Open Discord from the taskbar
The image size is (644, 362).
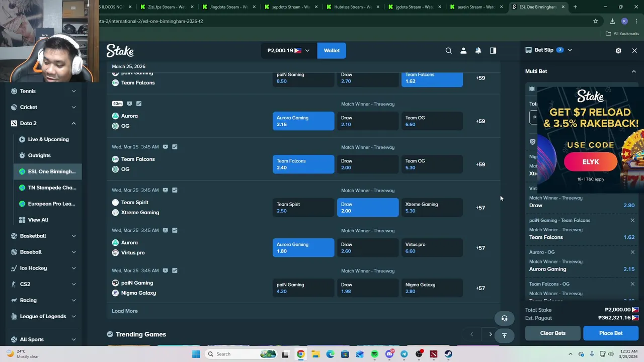tap(389, 354)
